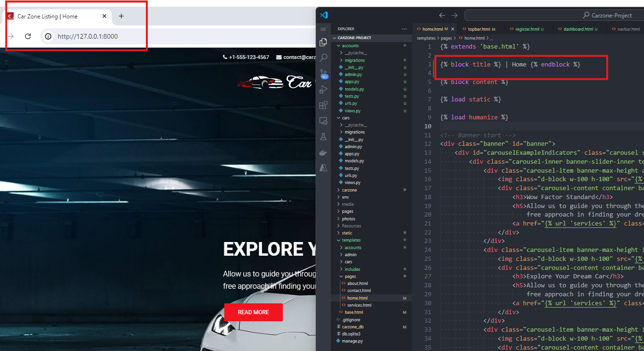Click the home.html breadcrumb segment
The image size is (644, 351).
click(475, 38)
